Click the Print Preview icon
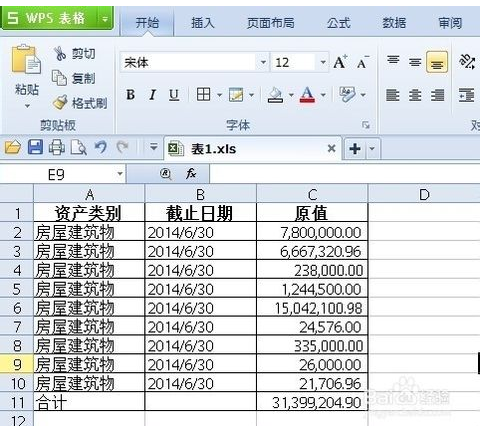The width and height of the screenshot is (480, 426). pos(79,147)
